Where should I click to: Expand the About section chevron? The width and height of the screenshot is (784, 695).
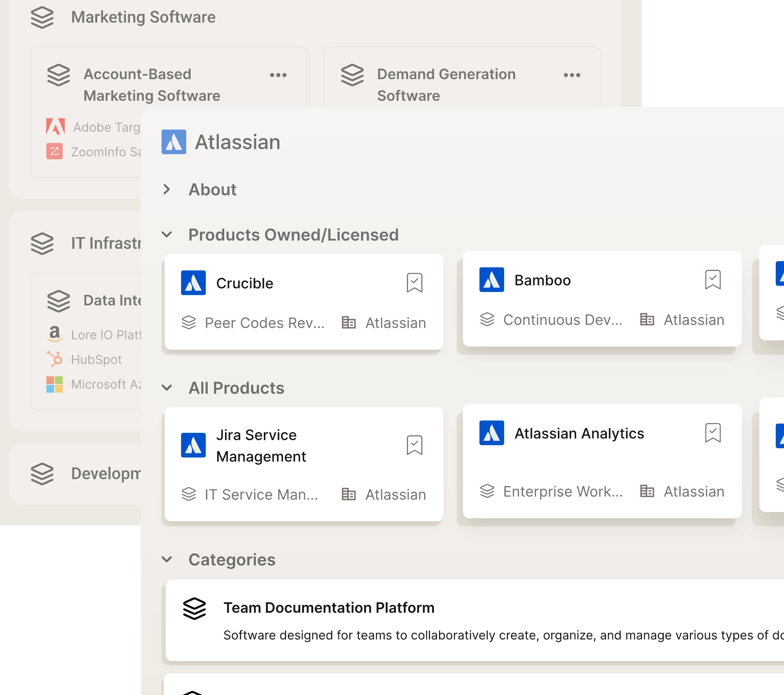tap(167, 190)
